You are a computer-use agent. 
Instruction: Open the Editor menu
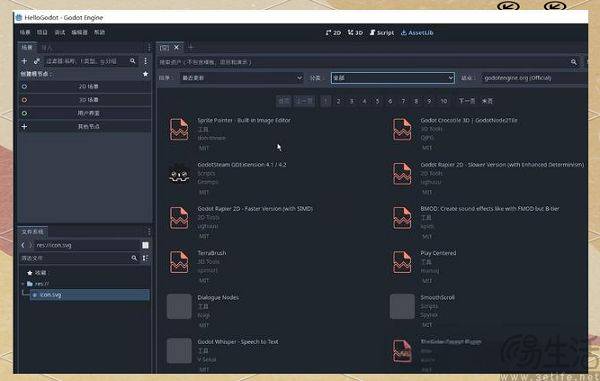pos(80,33)
